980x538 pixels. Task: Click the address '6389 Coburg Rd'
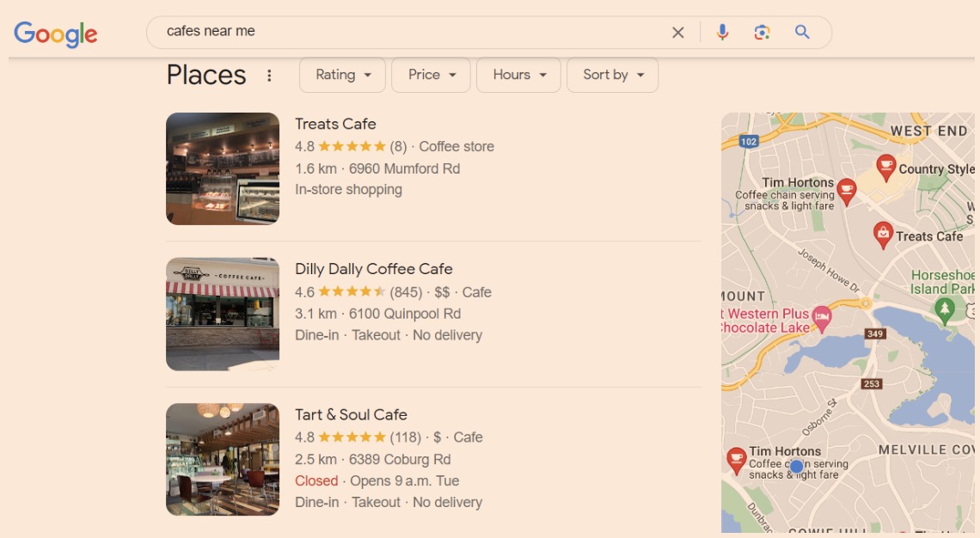coord(400,459)
